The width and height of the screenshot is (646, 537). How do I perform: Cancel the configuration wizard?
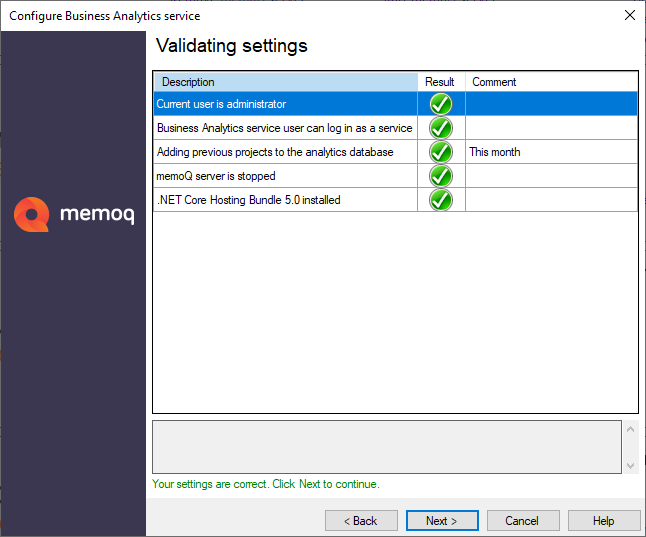click(x=522, y=521)
